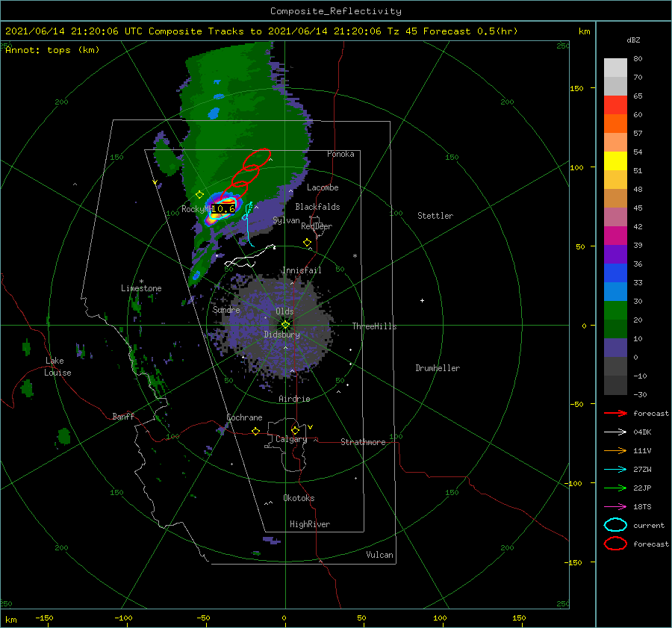Click the orange 57-60 dBZ swatch
The image size is (672, 628).
click(x=615, y=123)
